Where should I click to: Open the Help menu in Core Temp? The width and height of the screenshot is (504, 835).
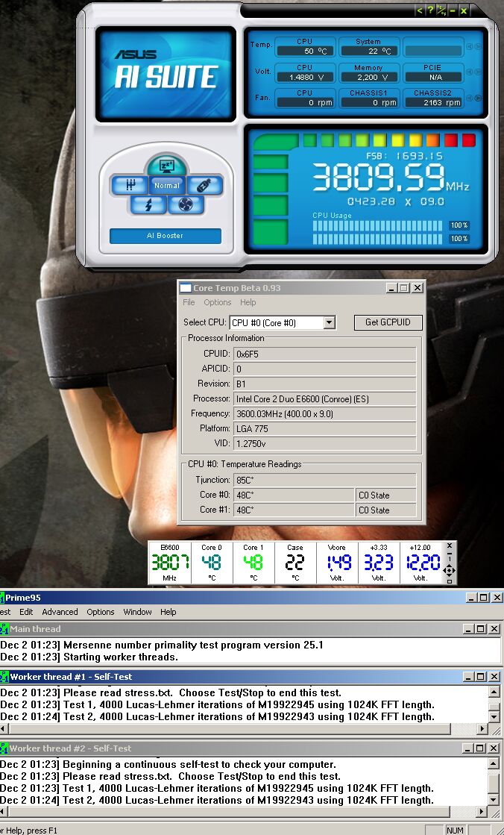248,302
